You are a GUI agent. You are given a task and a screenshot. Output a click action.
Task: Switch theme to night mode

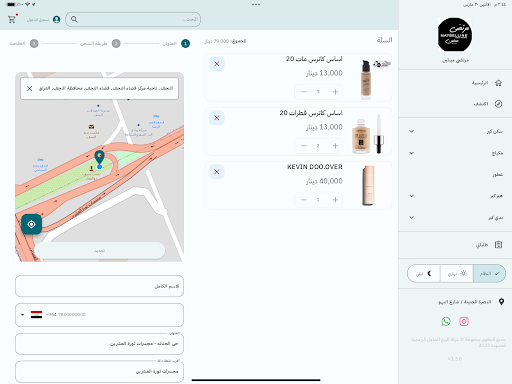tap(424, 274)
